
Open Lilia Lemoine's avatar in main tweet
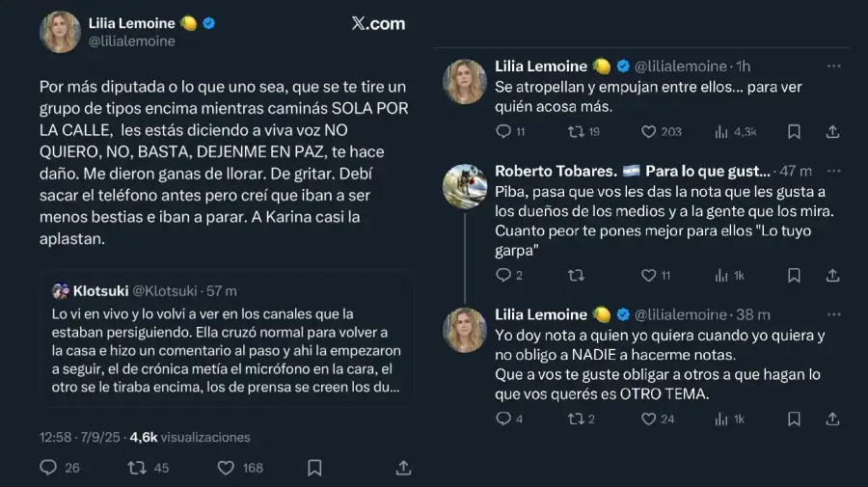60,32
